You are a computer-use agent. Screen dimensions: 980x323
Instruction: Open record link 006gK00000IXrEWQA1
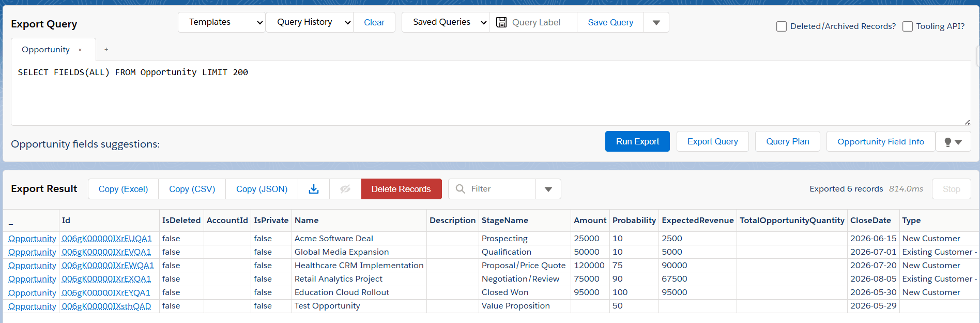(x=108, y=266)
